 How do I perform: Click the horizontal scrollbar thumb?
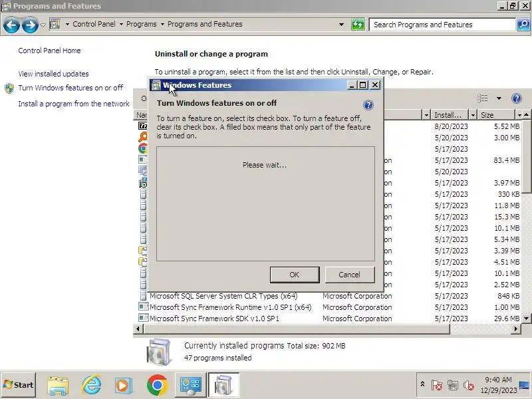[297, 329]
